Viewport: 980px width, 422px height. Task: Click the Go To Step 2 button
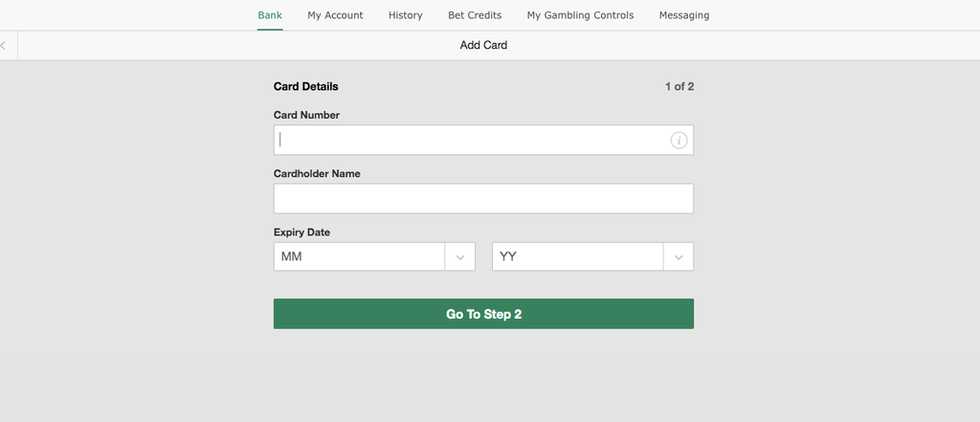pos(483,314)
